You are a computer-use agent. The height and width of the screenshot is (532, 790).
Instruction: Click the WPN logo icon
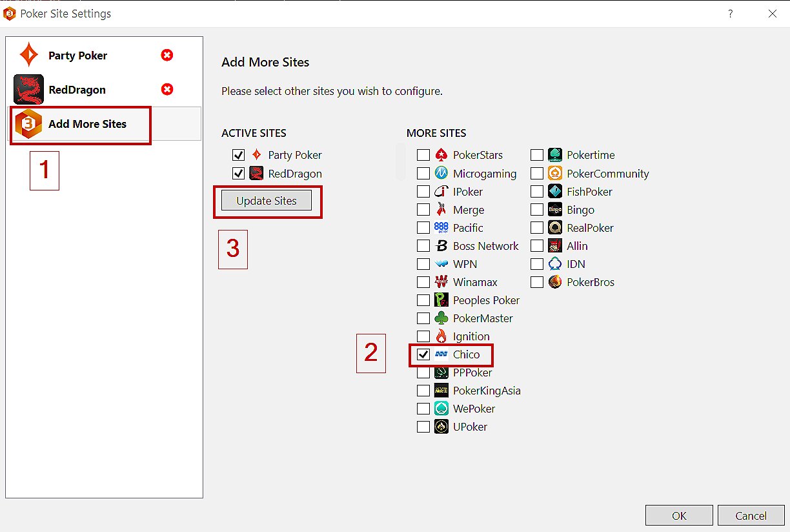click(441, 263)
